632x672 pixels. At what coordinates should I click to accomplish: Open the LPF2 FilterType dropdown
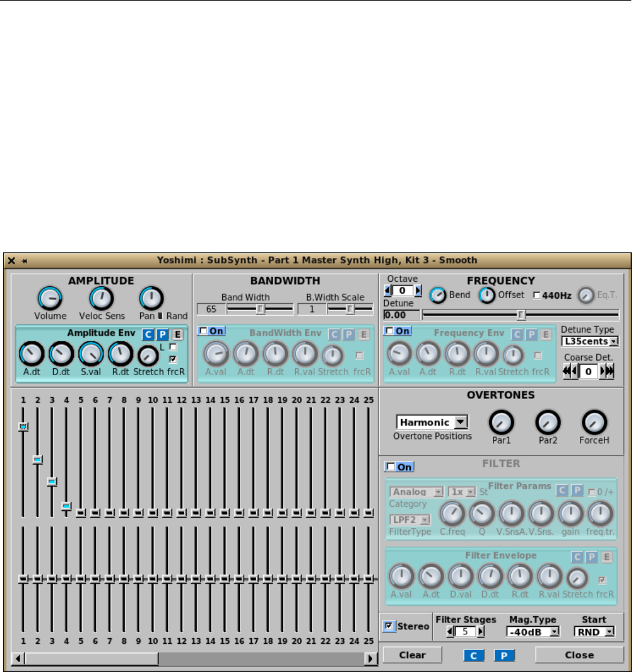tap(410, 520)
